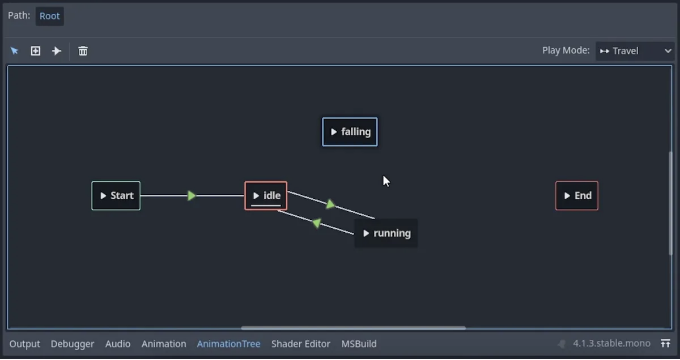The height and width of the screenshot is (360, 680).
Task: Select the Start to idle transition arrow
Action: [x=192, y=196]
